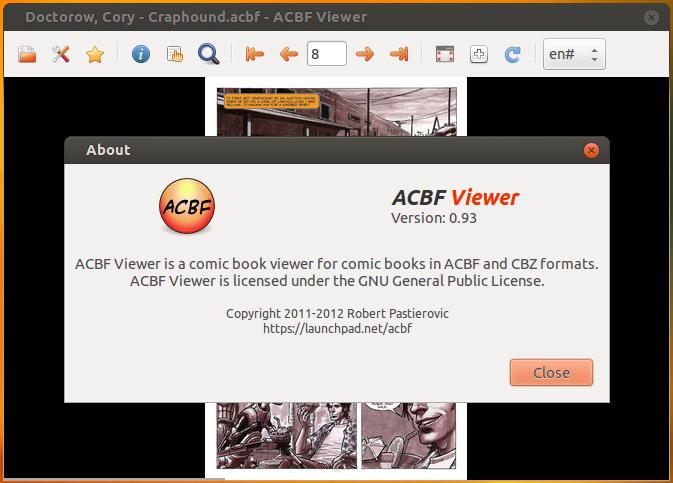Click the 'ACBF Viewer' title in dialog

(455, 197)
